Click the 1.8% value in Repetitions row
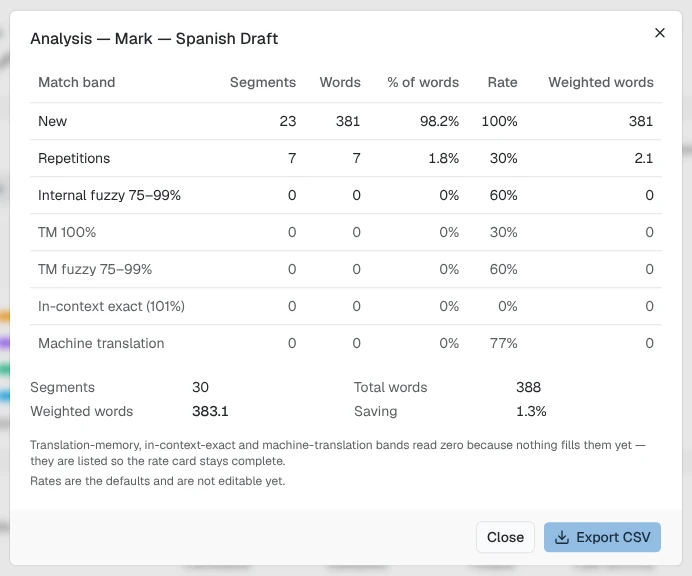Viewport: 692px width, 576px height. point(444,158)
